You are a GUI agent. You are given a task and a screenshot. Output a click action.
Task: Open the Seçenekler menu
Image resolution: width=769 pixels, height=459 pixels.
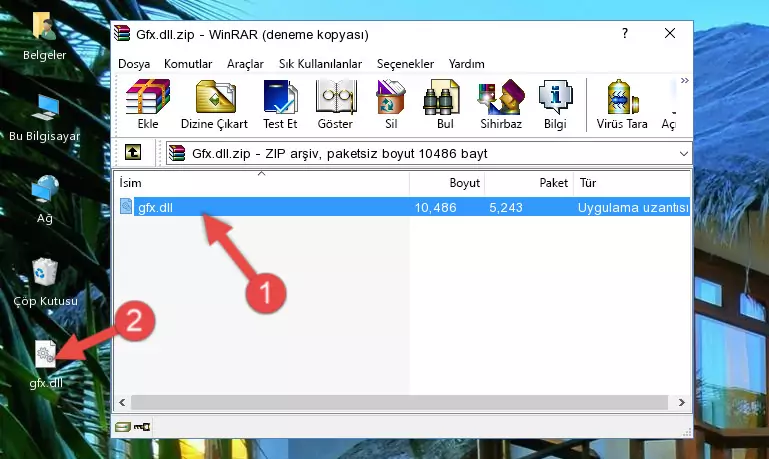[x=405, y=64]
